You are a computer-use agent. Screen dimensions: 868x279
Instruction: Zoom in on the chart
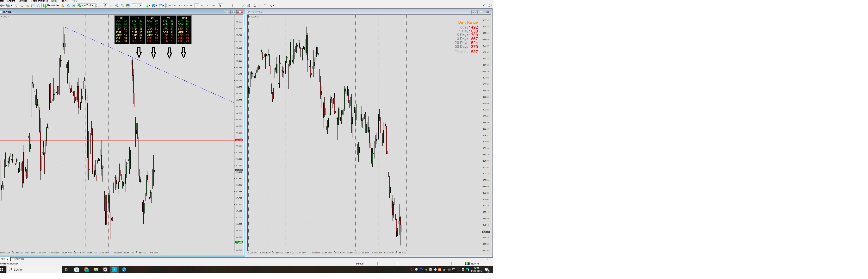coord(117,6)
